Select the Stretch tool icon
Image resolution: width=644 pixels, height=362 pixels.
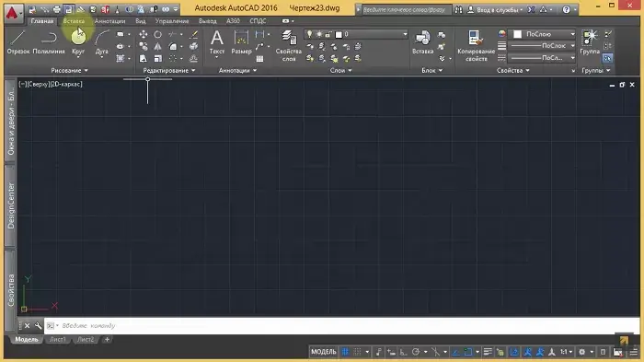click(143, 58)
